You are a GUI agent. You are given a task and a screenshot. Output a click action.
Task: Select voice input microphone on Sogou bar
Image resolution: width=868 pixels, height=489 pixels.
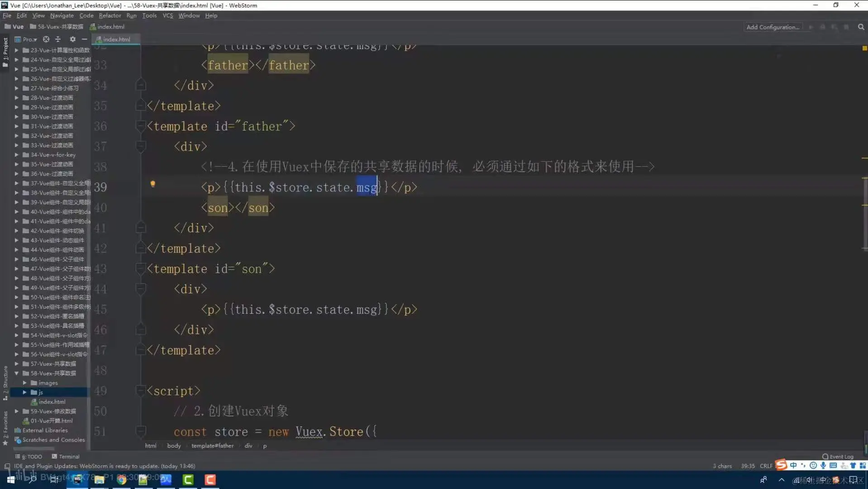[823, 465]
